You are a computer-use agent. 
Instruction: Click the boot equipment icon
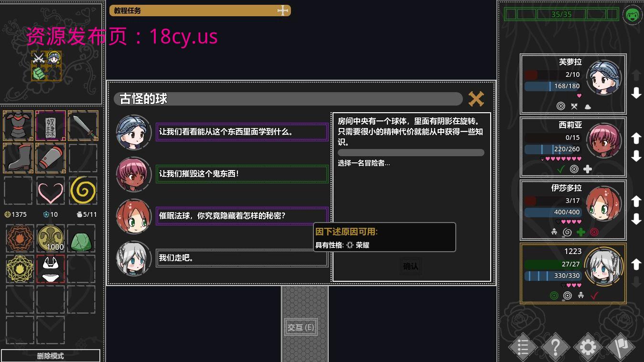point(18,158)
